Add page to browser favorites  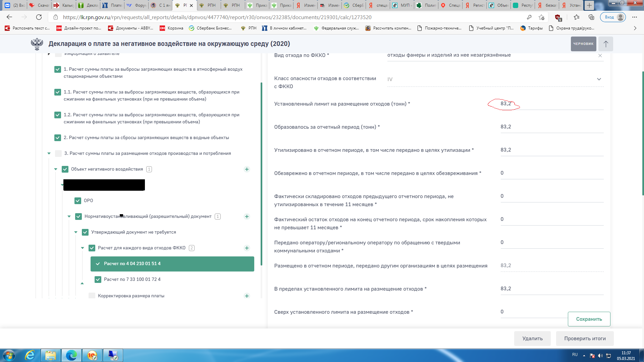point(541,17)
